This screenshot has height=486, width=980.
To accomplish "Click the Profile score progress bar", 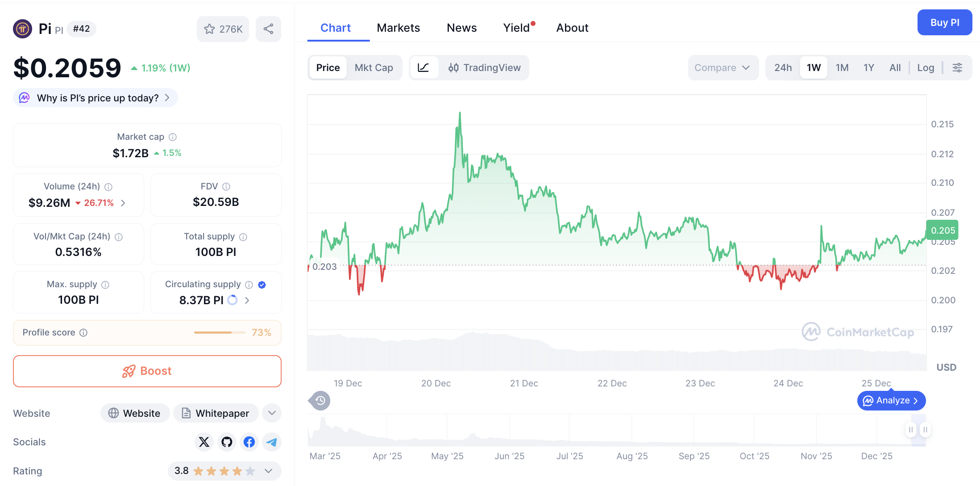I will (219, 332).
